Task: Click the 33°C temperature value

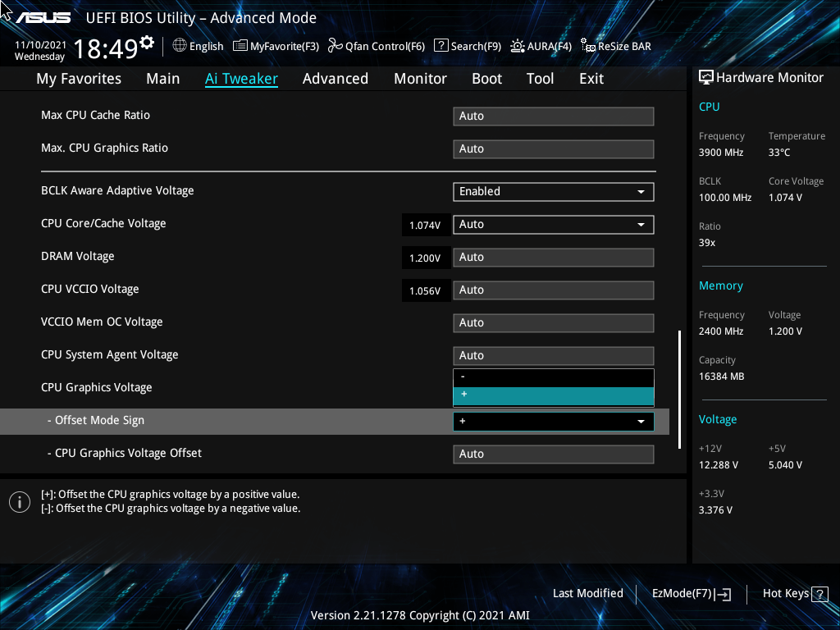Action: pos(779,153)
